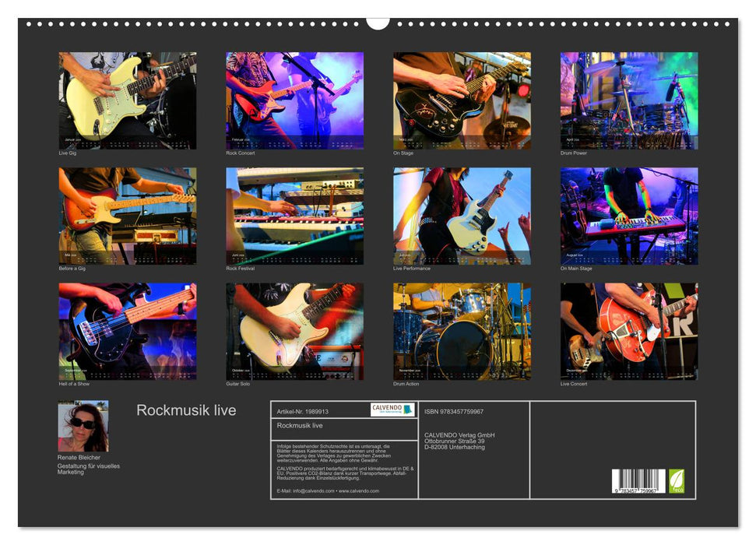Open the On Main Stage keyboard photo
Screen dimensions: 756x545
pos(628,216)
